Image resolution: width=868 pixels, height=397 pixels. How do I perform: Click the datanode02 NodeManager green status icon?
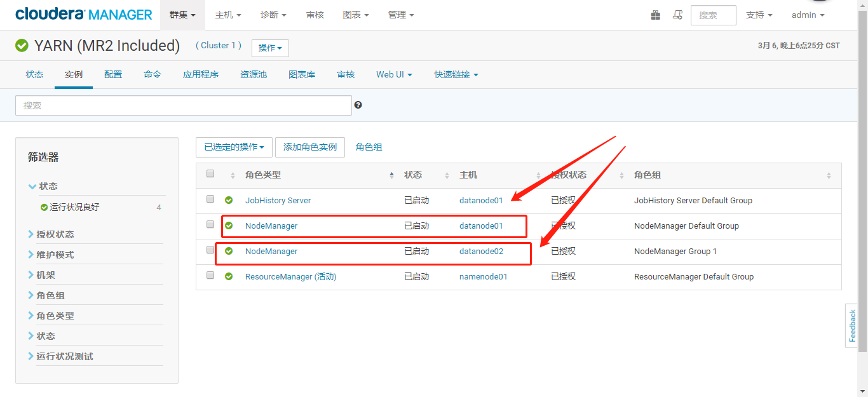[229, 251]
